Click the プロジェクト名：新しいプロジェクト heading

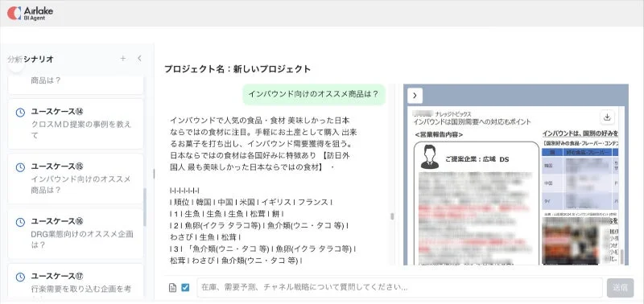pyautogui.click(x=237, y=69)
